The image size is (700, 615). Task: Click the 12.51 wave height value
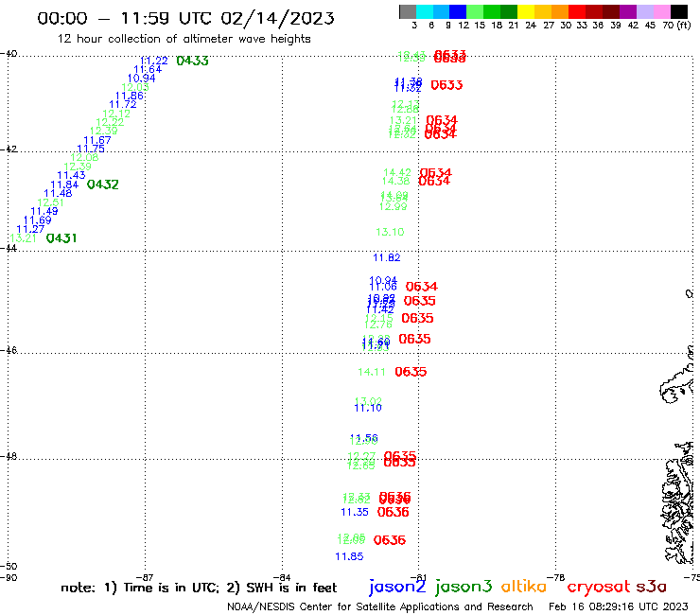[50, 202]
